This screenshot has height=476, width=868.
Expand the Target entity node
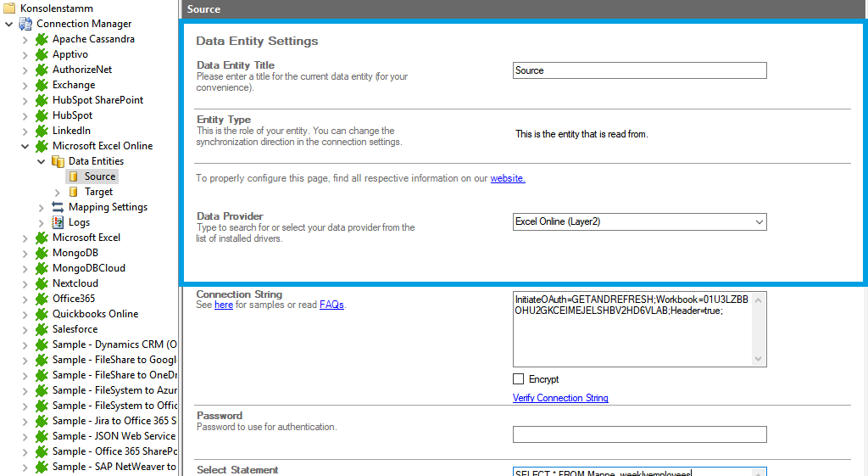(57, 192)
